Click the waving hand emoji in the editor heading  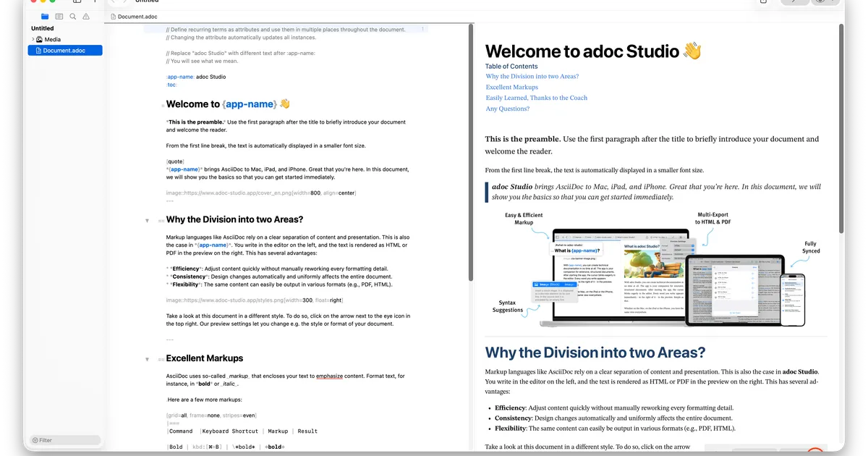[x=284, y=104]
